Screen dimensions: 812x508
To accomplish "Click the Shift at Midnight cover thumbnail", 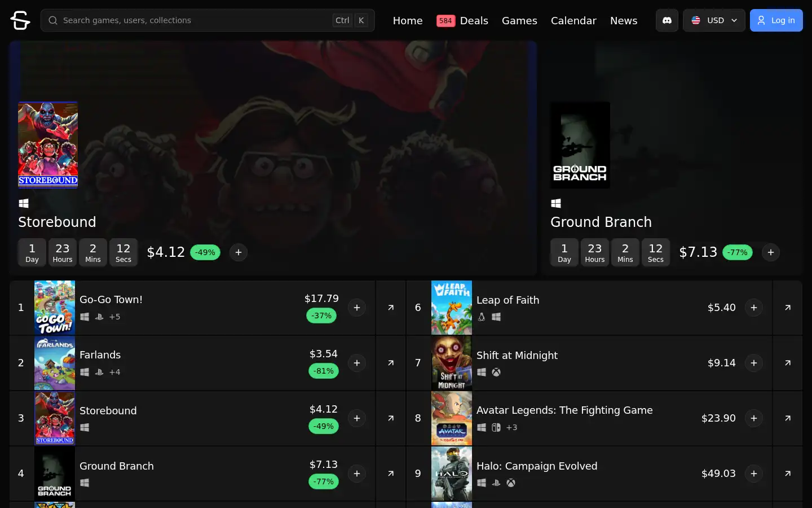I will point(452,363).
